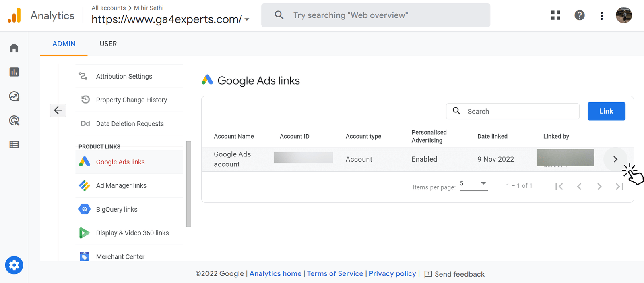This screenshot has height=283, width=644.
Task: Click the Personalised Advertising column header
Action: pyautogui.click(x=429, y=136)
